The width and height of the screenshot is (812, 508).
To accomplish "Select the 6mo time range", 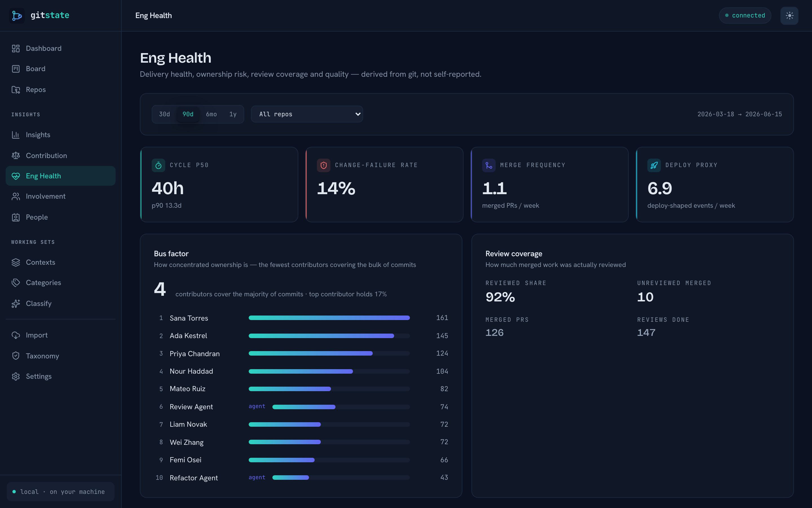I will [x=211, y=114].
